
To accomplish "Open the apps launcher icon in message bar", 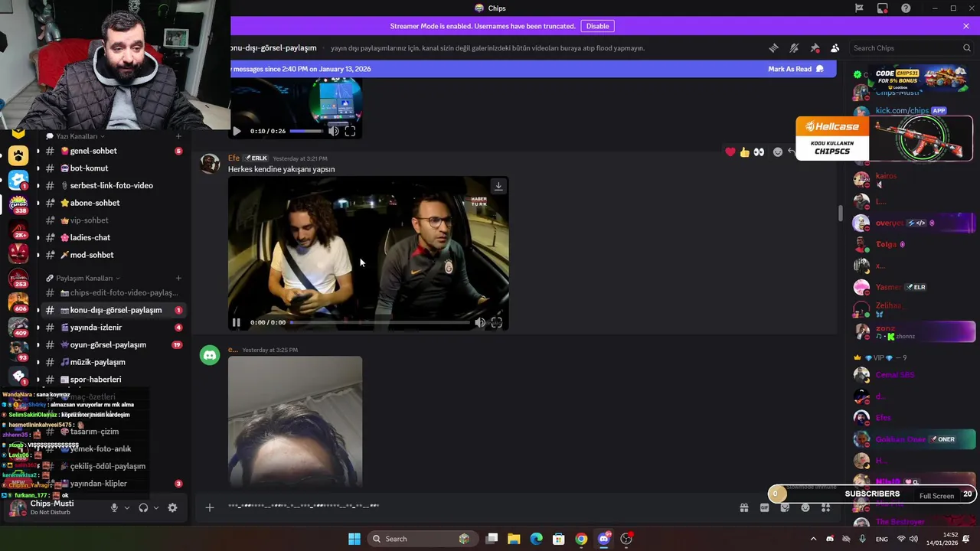I will tap(826, 507).
